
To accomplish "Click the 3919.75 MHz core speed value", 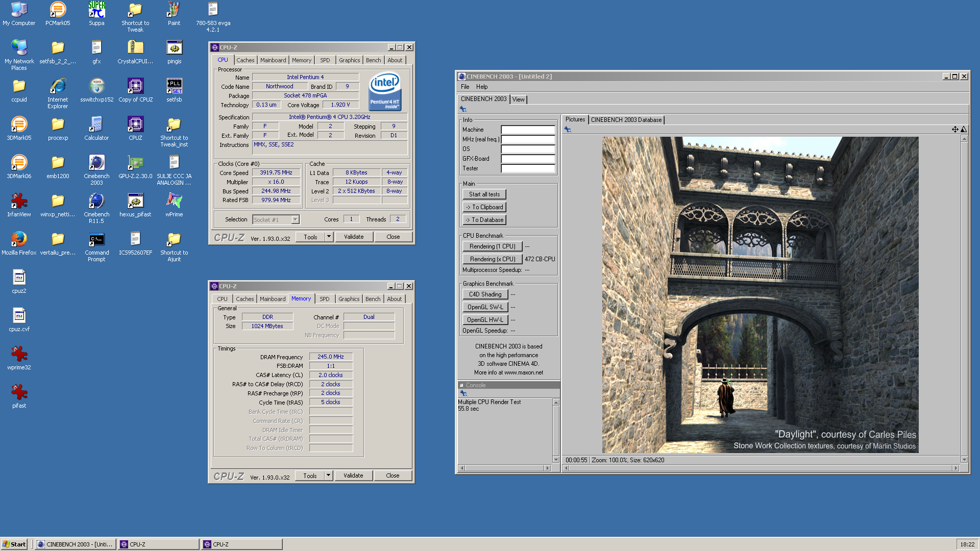I will [276, 172].
